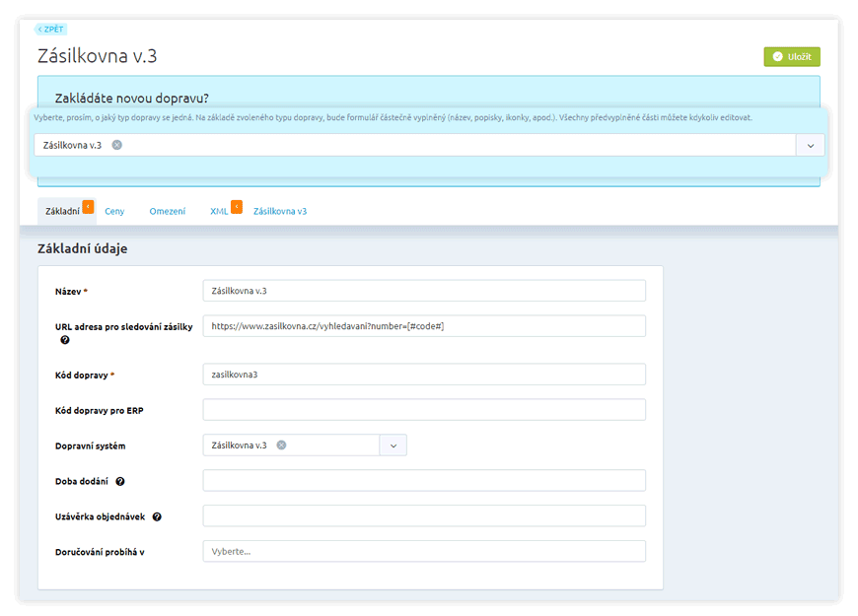Click the Základní údaje section heading
This screenshot has width=858, height=616.
click(x=82, y=249)
